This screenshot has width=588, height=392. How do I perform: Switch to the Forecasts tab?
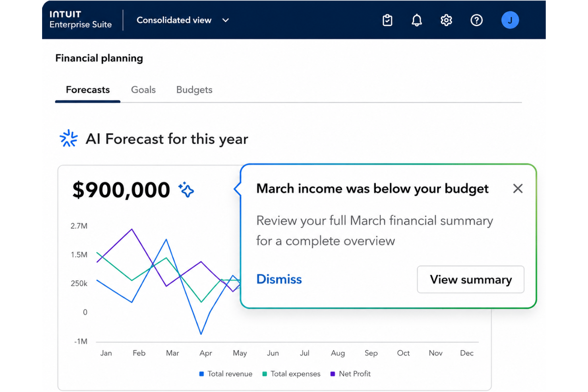coord(88,90)
